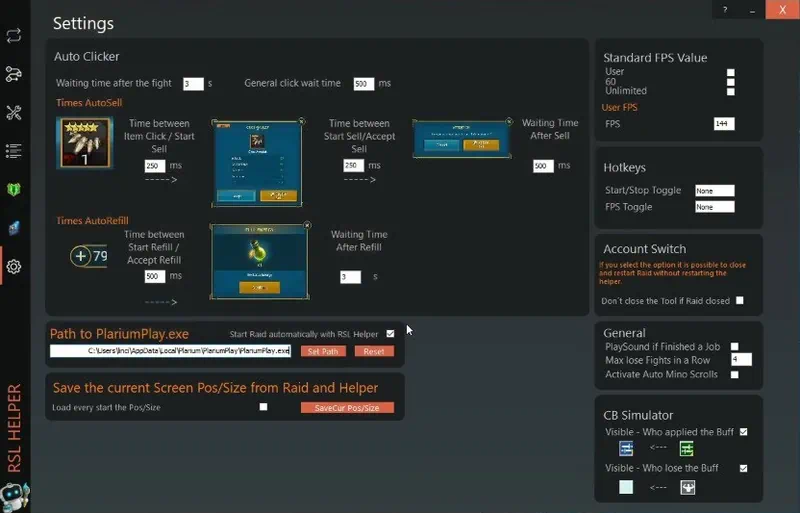Screen dimensions: 800x513
Task: Focus the Waiting Time After Refill field
Action: 351,277
